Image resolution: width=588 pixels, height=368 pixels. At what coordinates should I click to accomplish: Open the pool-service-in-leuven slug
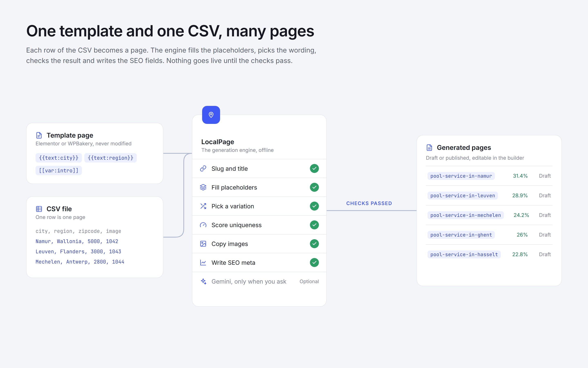[x=463, y=195]
